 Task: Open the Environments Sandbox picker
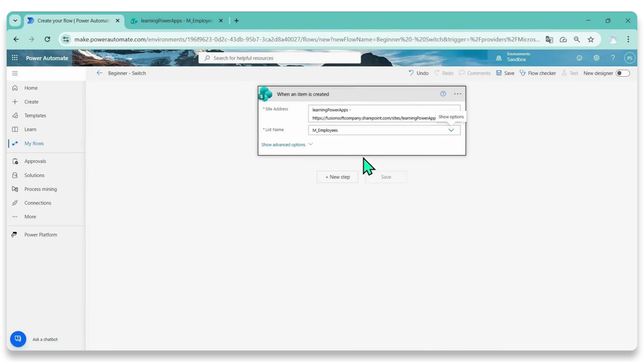click(513, 57)
